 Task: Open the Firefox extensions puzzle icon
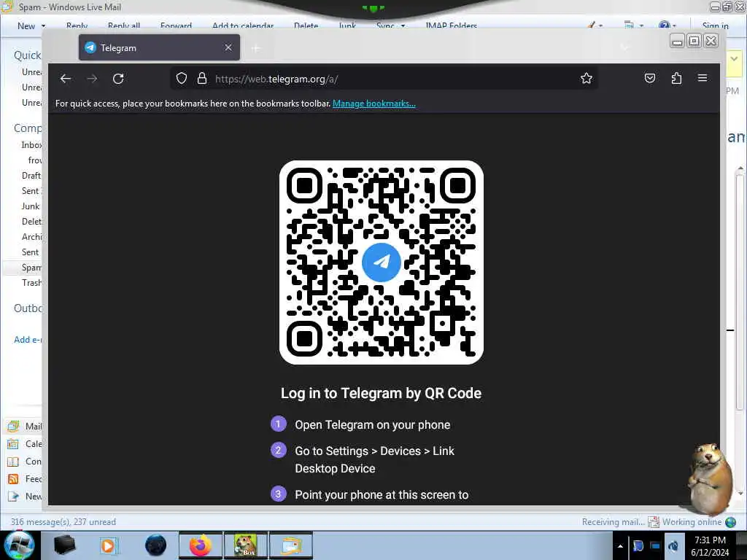pyautogui.click(x=676, y=78)
